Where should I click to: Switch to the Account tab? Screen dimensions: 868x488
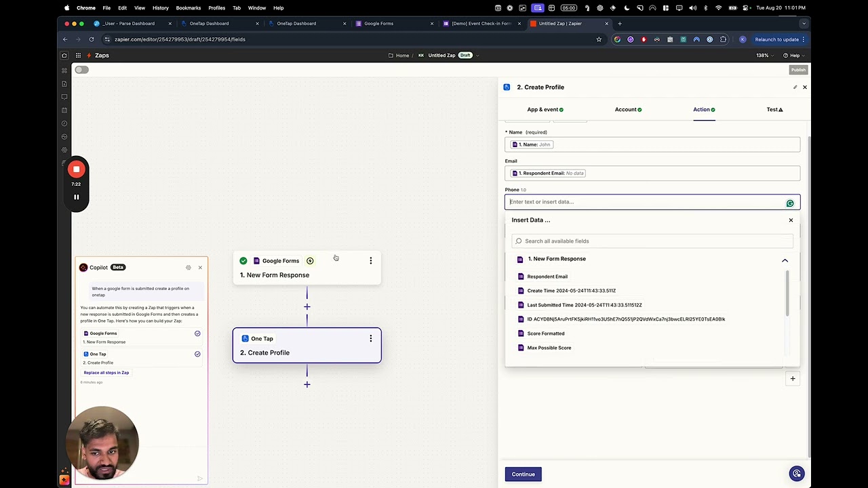(628, 109)
